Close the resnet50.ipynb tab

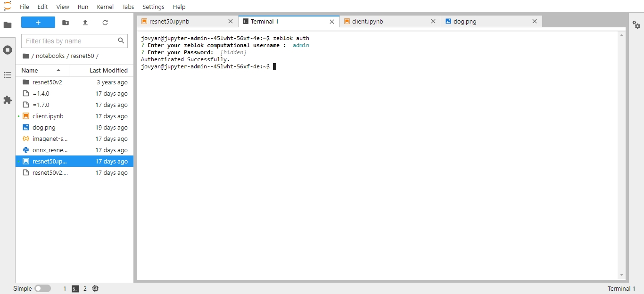coord(231,21)
